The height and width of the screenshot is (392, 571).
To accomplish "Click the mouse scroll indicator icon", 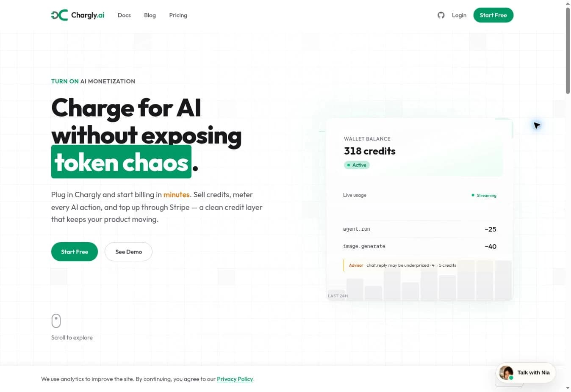I will 56,321.
